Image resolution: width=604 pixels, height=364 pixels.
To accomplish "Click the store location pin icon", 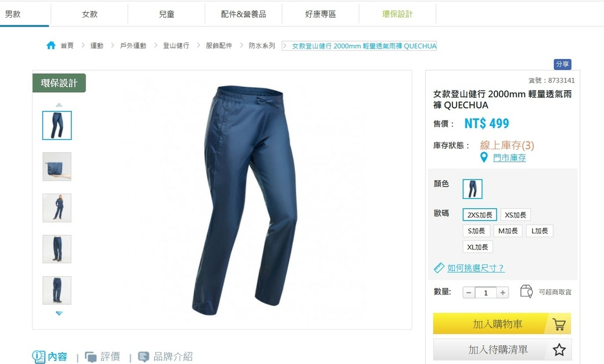I will pyautogui.click(x=484, y=157).
